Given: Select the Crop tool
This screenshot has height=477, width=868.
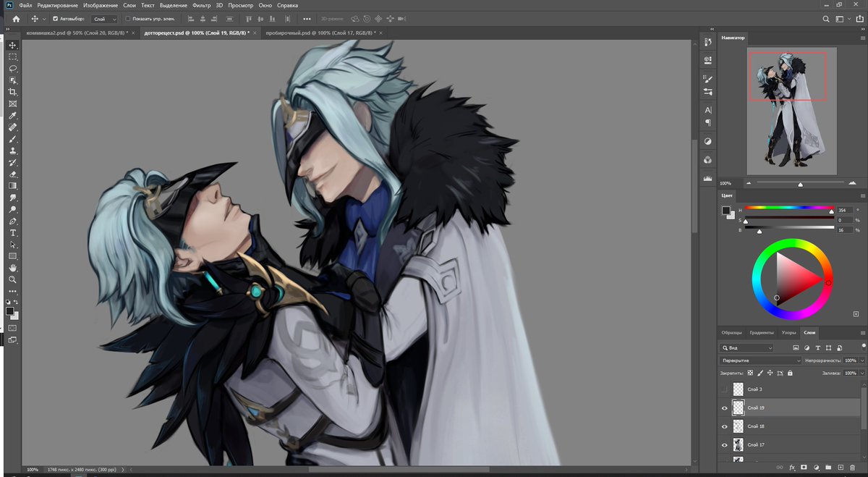Looking at the screenshot, I should click(12, 92).
